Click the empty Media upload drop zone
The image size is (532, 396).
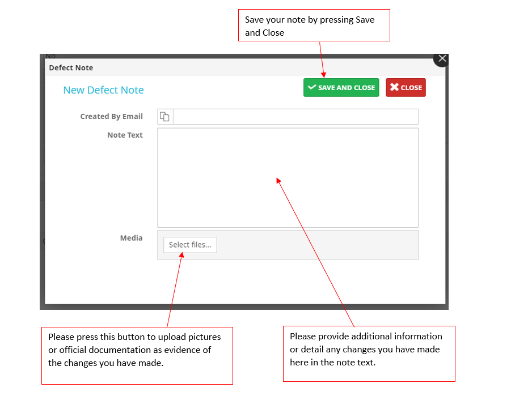[x=318, y=245]
